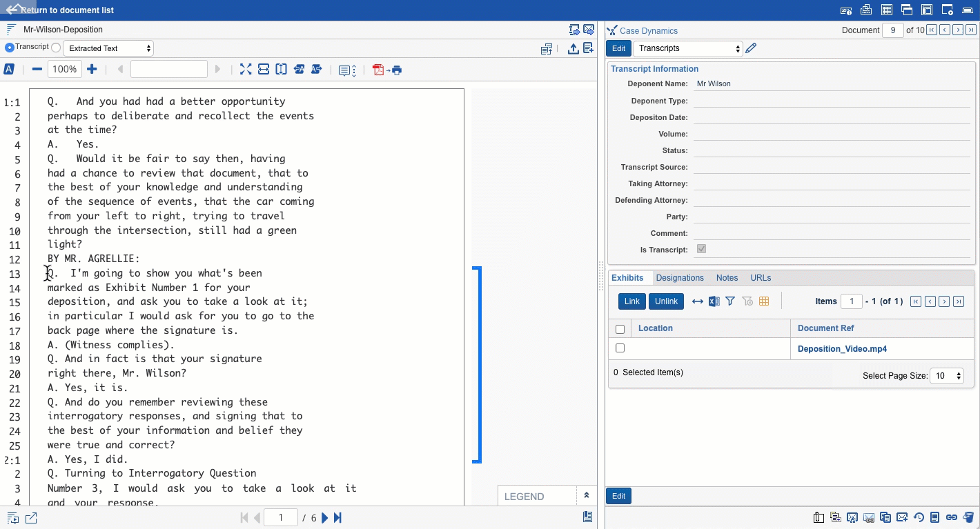Click the horizontal double-arrow icon in Exhibits
980x529 pixels.
698,301
